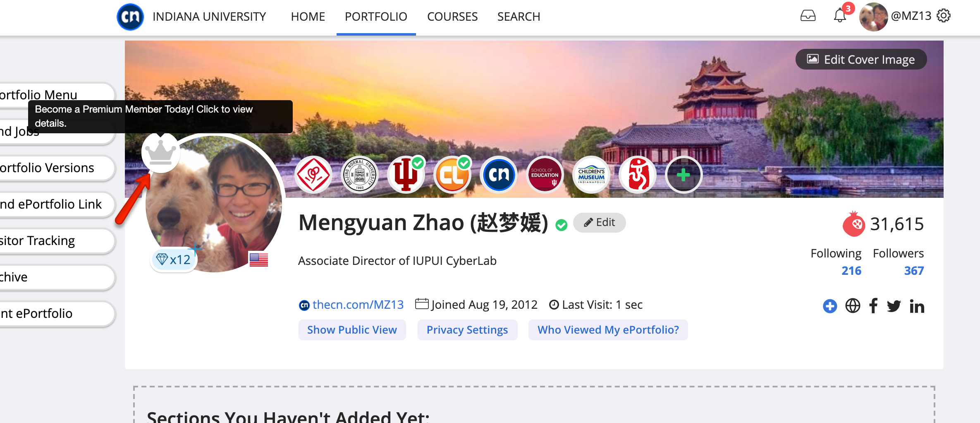Open the Indiana University trident badge
This screenshot has height=423, width=980.
406,175
